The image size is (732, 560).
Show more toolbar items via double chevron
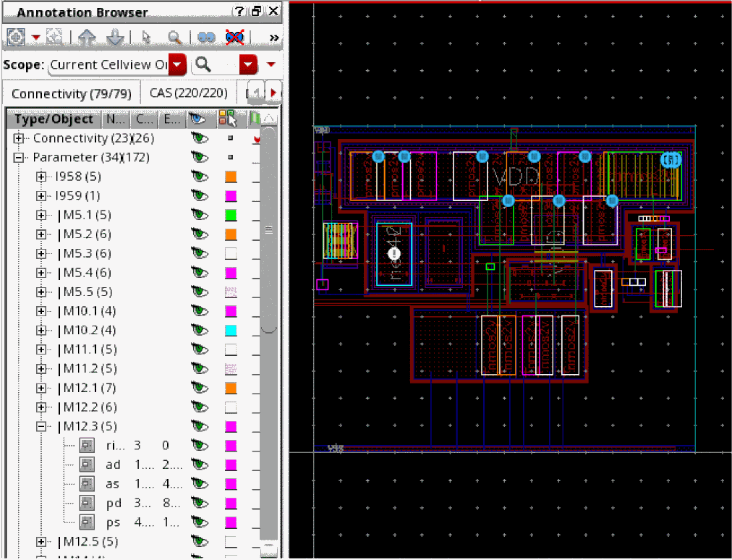(x=273, y=38)
